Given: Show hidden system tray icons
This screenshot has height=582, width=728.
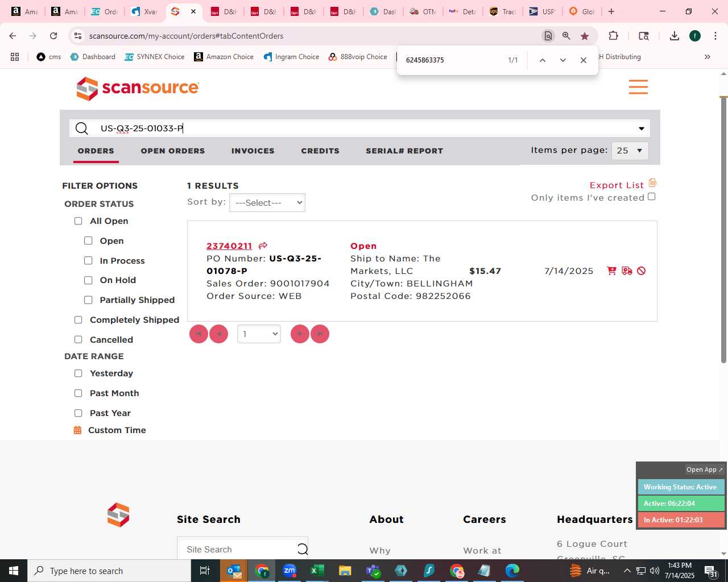Looking at the screenshot, I should tap(627, 571).
